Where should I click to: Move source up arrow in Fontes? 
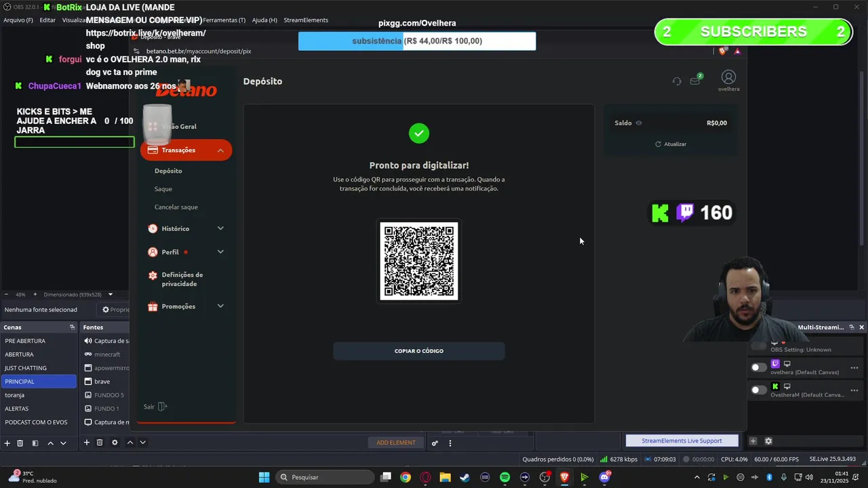point(130,443)
